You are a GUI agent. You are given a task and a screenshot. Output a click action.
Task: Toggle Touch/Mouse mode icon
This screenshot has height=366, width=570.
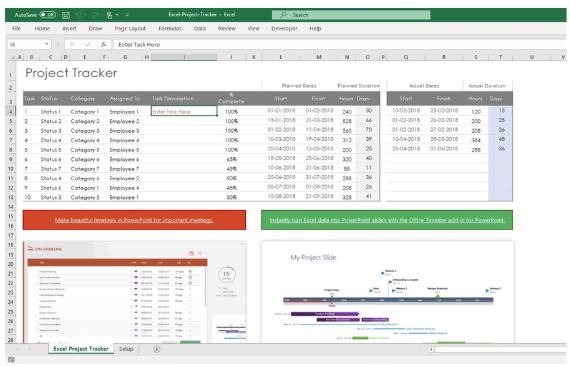click(x=109, y=15)
